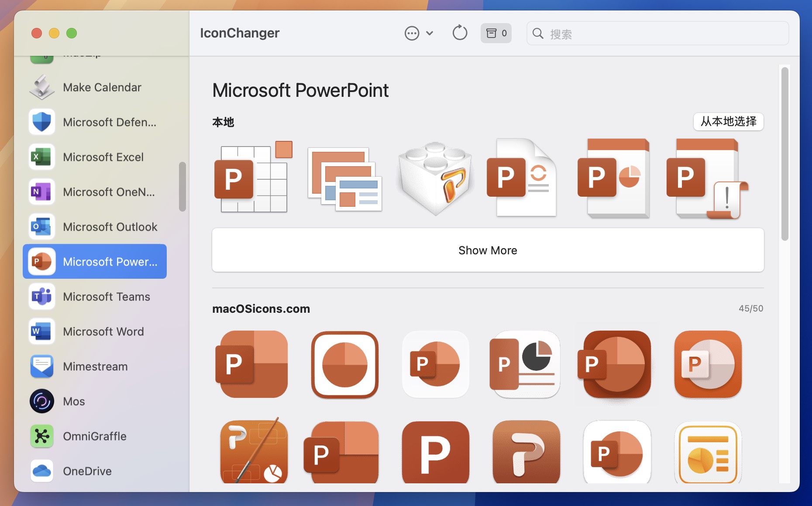
Task: Click the basket icon showing 0
Action: click(x=495, y=33)
